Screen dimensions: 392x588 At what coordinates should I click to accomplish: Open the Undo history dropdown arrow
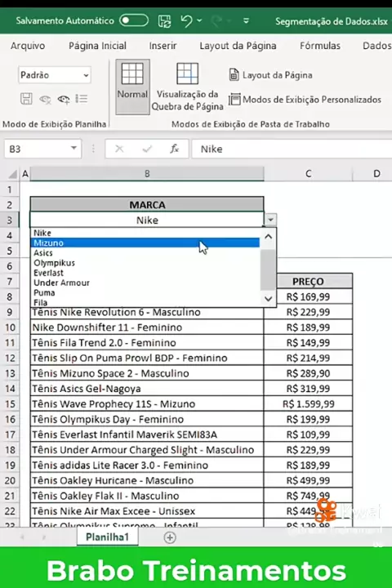pyautogui.click(x=199, y=20)
